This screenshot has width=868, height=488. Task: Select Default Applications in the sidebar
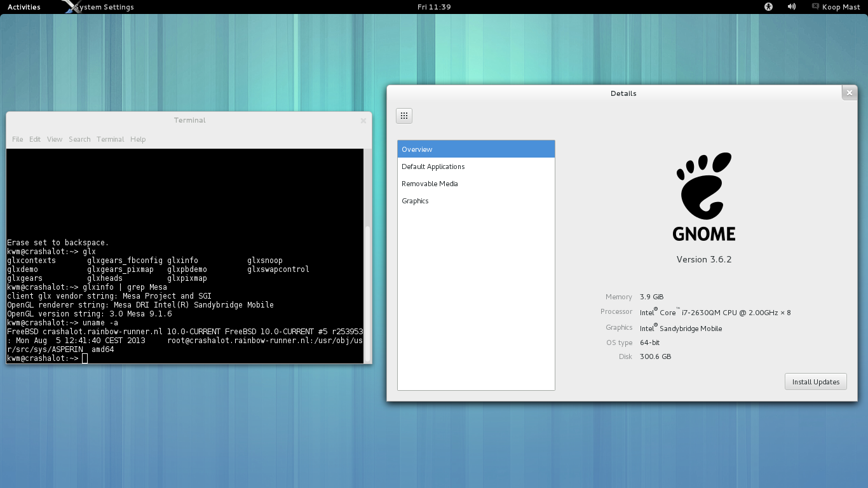click(433, 166)
